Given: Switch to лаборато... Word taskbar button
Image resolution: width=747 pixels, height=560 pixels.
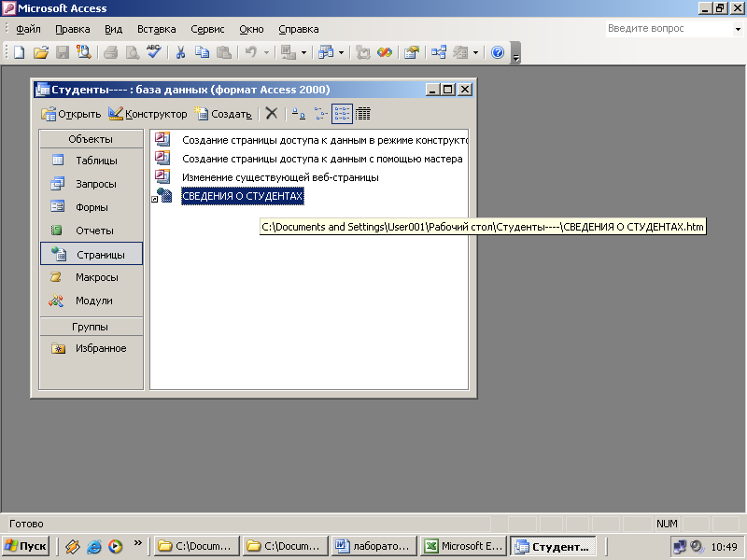Looking at the screenshot, I should pyautogui.click(x=373, y=546).
